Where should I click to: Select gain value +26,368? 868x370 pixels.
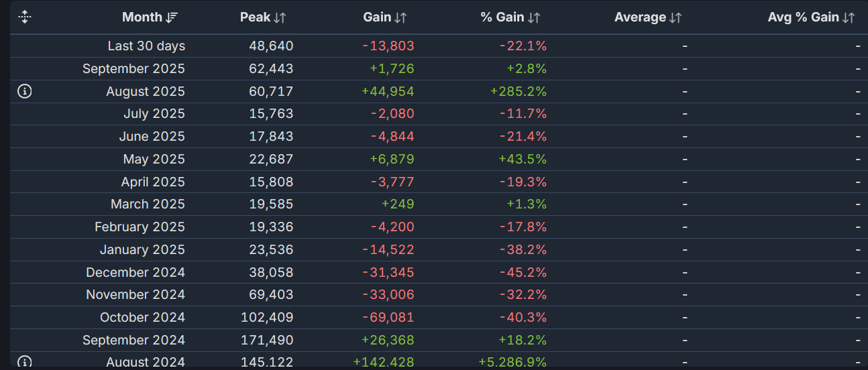(x=388, y=341)
